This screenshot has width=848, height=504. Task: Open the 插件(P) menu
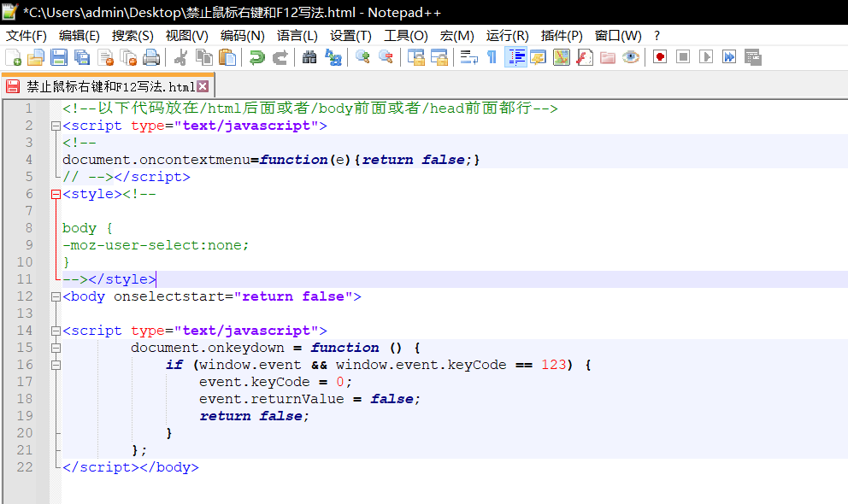tap(562, 36)
